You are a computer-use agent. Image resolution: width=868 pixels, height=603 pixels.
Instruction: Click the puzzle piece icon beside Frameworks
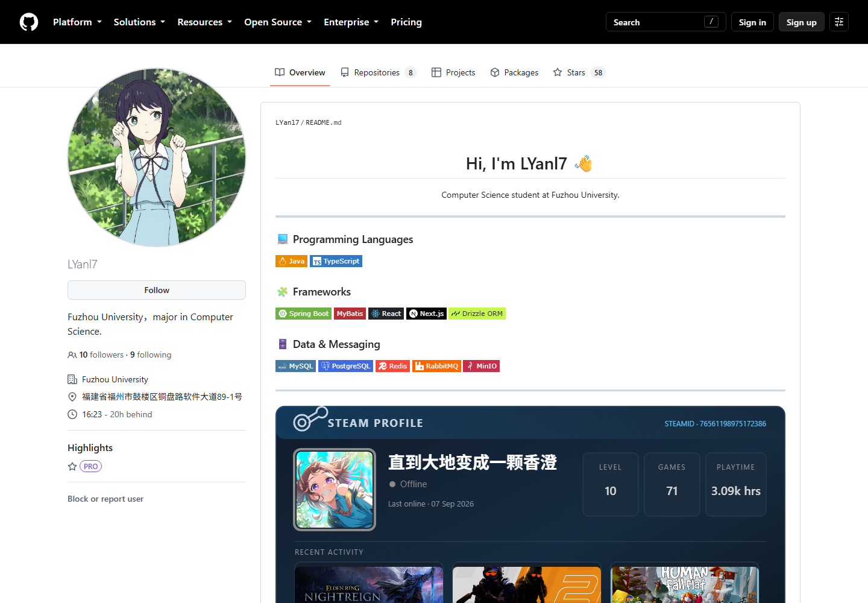282,292
